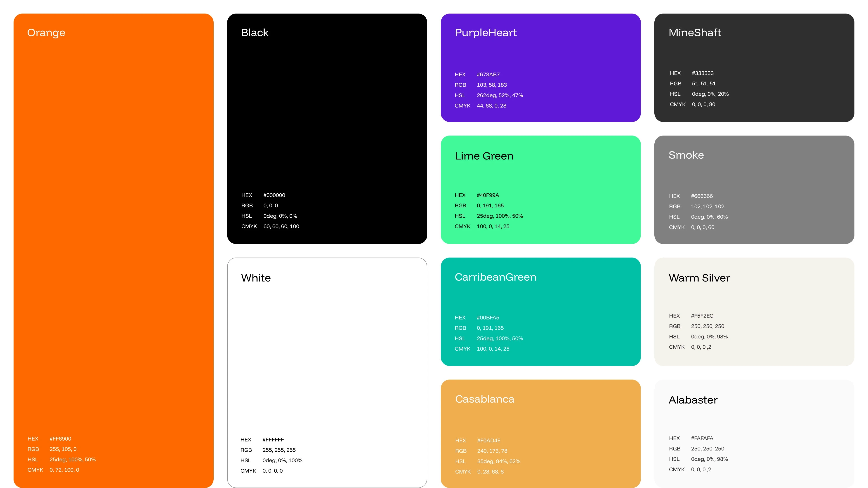The width and height of the screenshot is (868, 488).
Task: Click the Orange hex value #FF6900
Action: coord(60,439)
